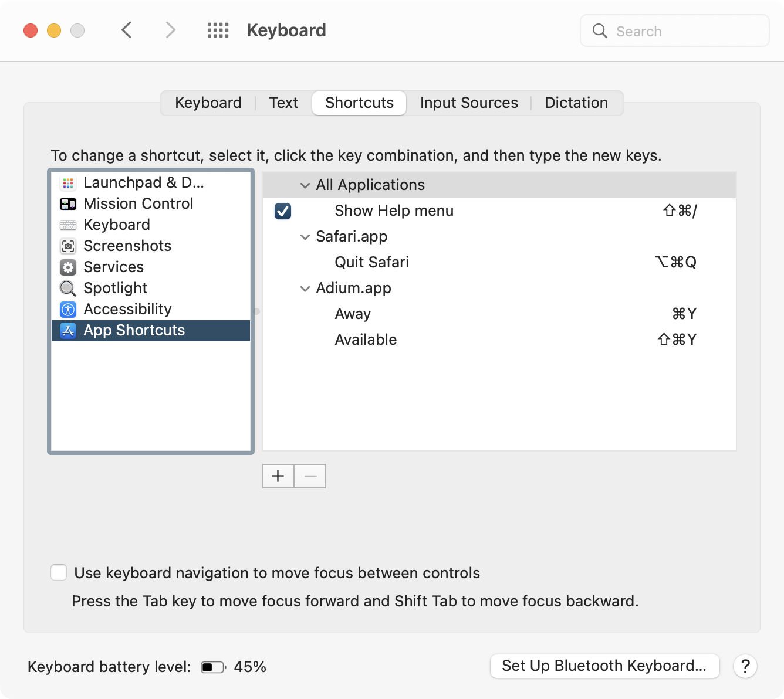Select the Launchpad & Dock category icon
Screen dimensions: 784x699
point(68,183)
